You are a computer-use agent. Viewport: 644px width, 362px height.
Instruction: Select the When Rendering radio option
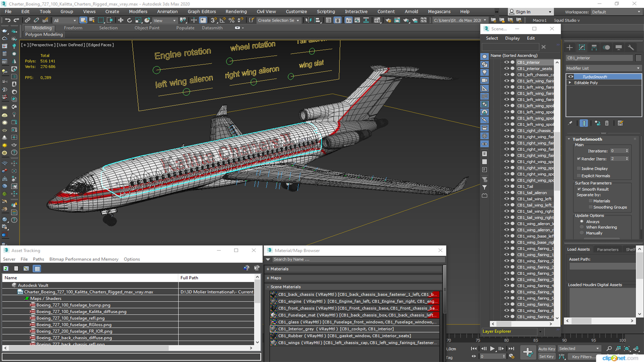pos(582,227)
